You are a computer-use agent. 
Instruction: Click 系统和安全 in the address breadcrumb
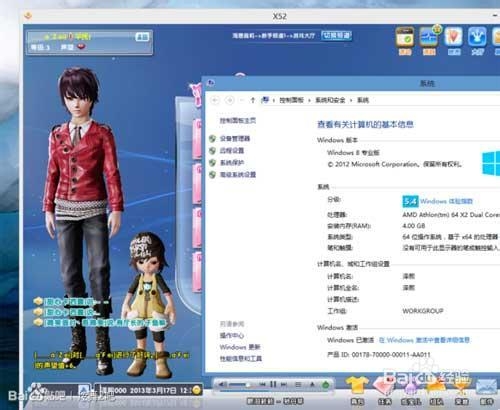(x=330, y=100)
